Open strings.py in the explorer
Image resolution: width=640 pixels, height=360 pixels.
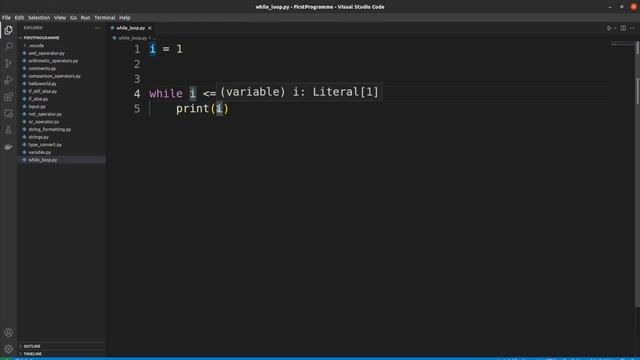[38, 137]
